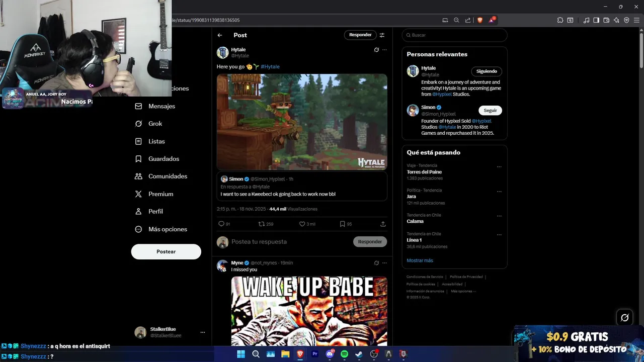Open Brave VPN shield icon
This screenshot has width=644, height=362.
click(626, 20)
